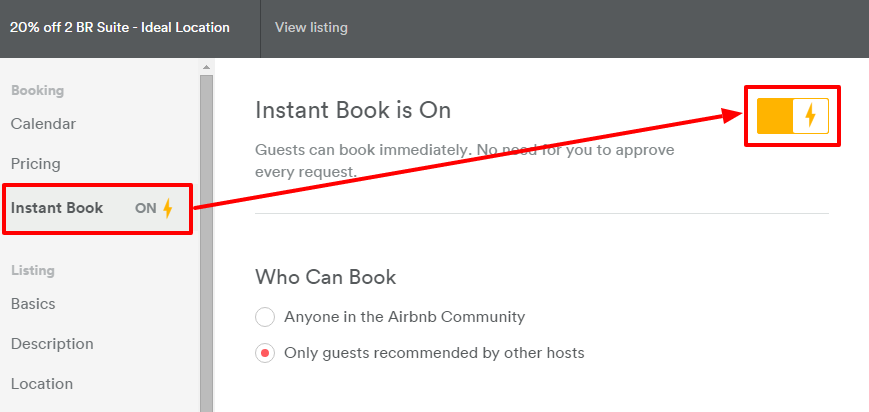
Task: Open the Description listing section
Action: click(52, 344)
